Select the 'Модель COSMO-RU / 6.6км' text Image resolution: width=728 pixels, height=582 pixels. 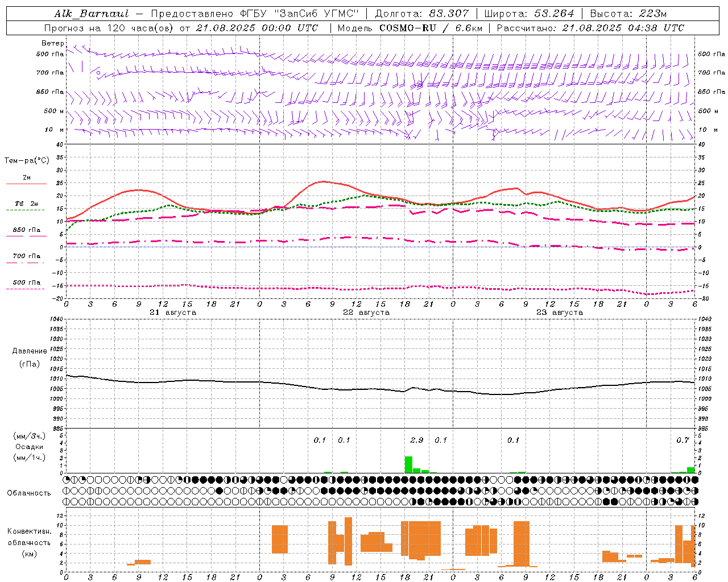pyautogui.click(x=409, y=28)
